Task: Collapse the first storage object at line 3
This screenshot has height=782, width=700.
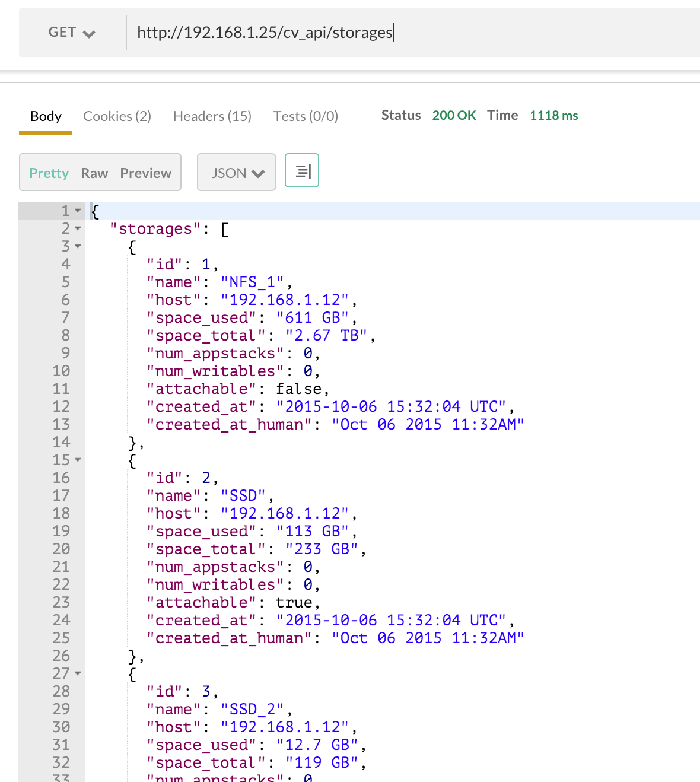Action: tap(78, 246)
